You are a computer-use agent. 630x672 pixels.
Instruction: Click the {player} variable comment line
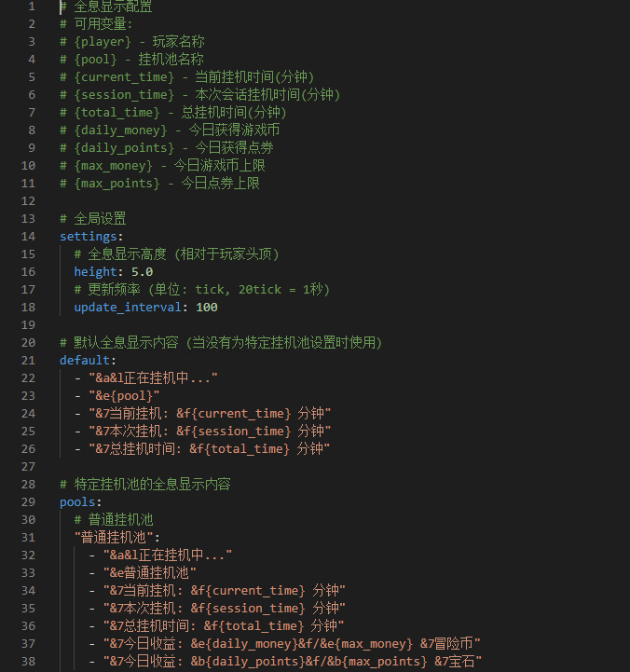click(x=132, y=42)
